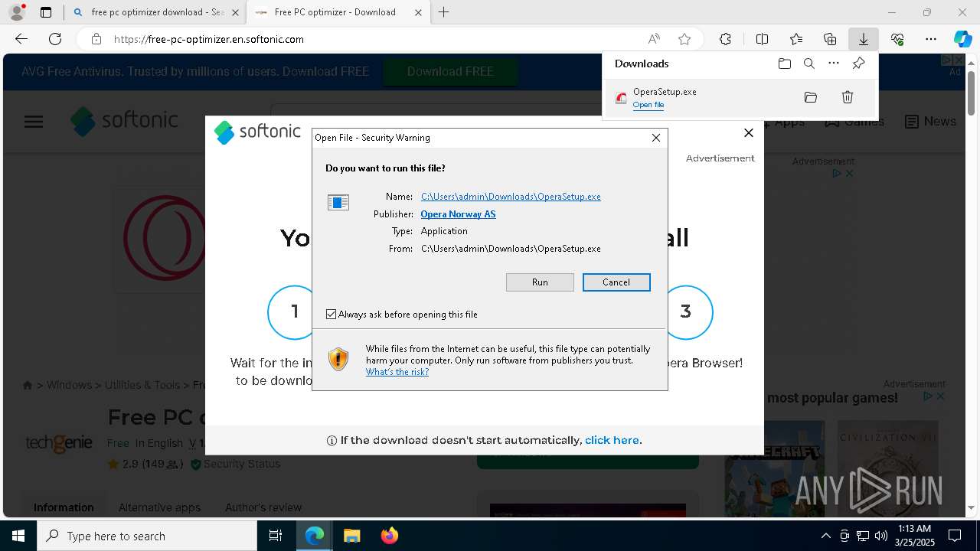Open Softonic hamburger menu
The image size is (980, 551).
[34, 122]
